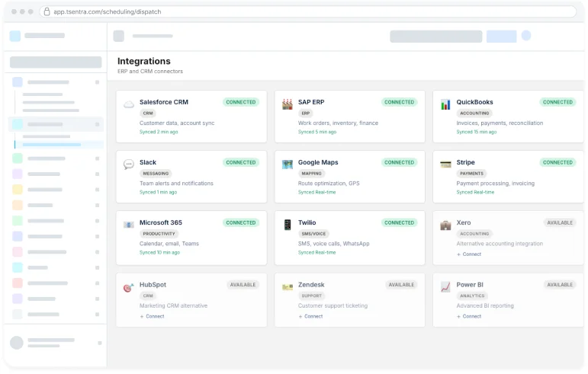Open the QuickBooks card title
This screenshot has width=588, height=374.
click(x=475, y=102)
